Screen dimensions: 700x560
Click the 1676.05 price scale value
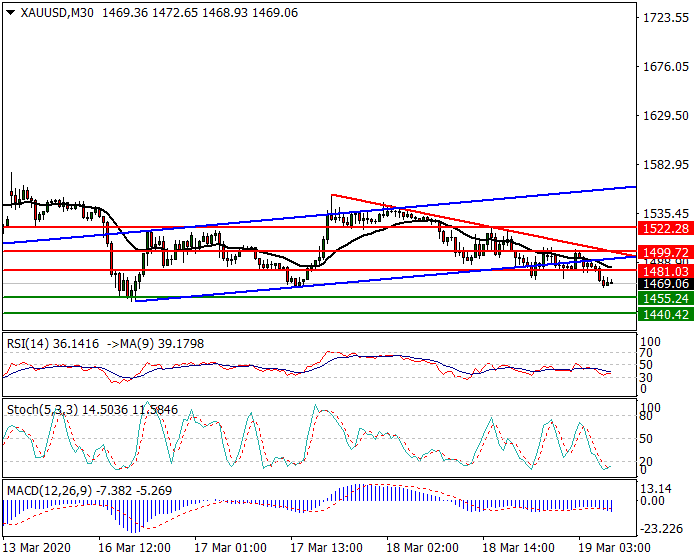(x=666, y=67)
